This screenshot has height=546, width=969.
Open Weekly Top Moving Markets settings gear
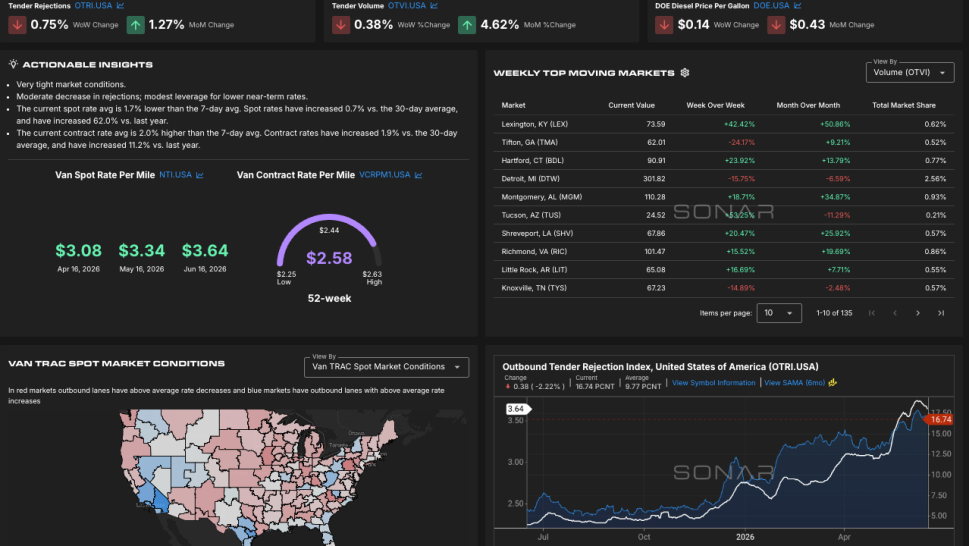pos(685,73)
